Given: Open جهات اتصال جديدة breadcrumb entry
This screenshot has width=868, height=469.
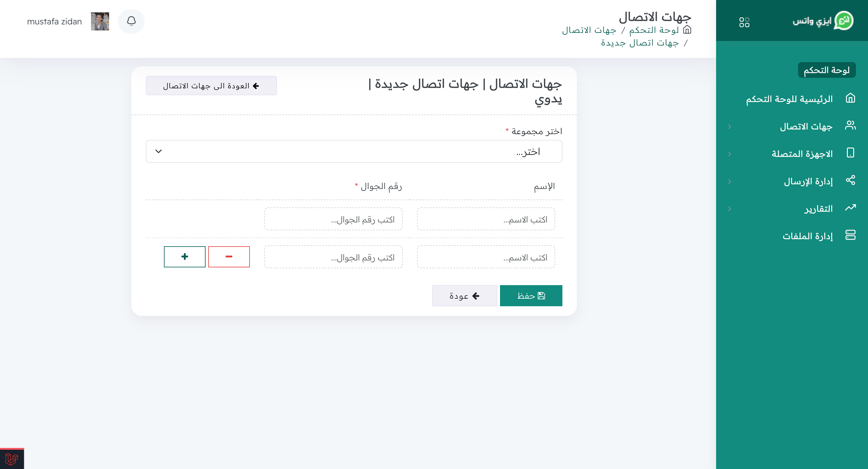Looking at the screenshot, I should click(640, 42).
